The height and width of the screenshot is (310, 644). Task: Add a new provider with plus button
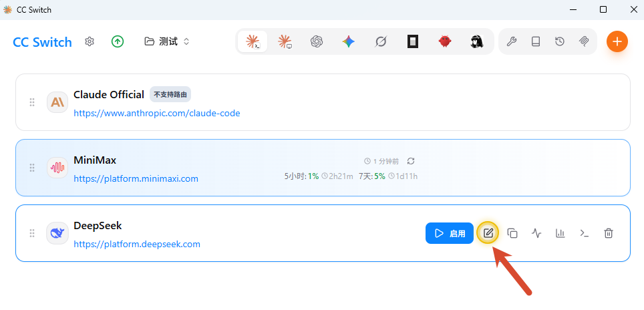pyautogui.click(x=617, y=41)
